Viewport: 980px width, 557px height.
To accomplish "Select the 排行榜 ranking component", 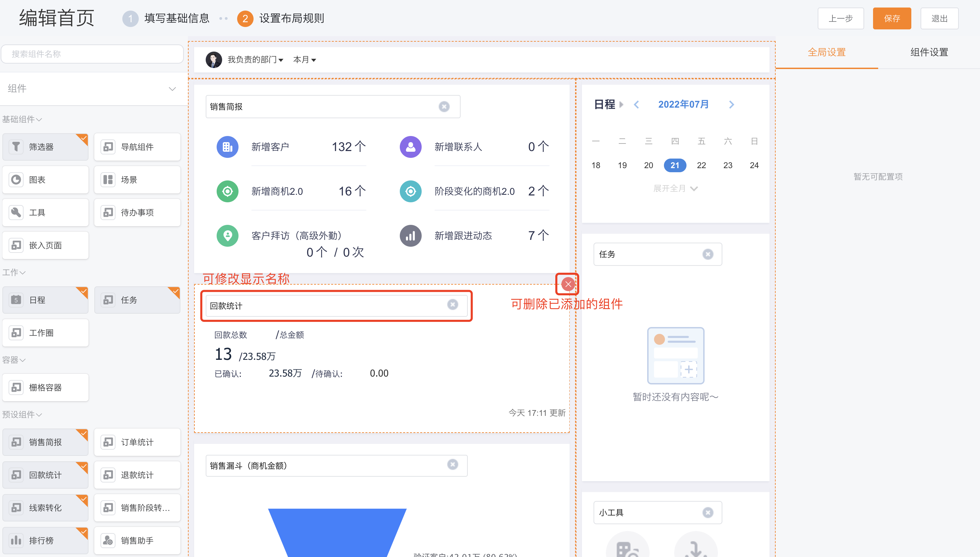I will 45,541.
